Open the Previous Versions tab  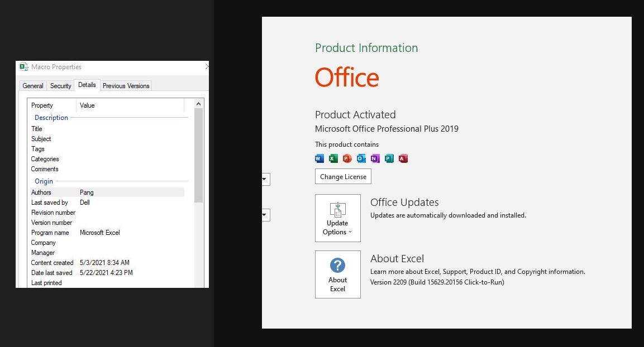coord(126,86)
